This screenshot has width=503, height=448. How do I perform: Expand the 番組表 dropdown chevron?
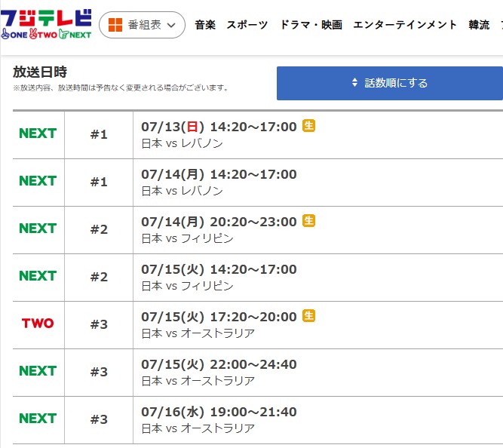coord(172,25)
